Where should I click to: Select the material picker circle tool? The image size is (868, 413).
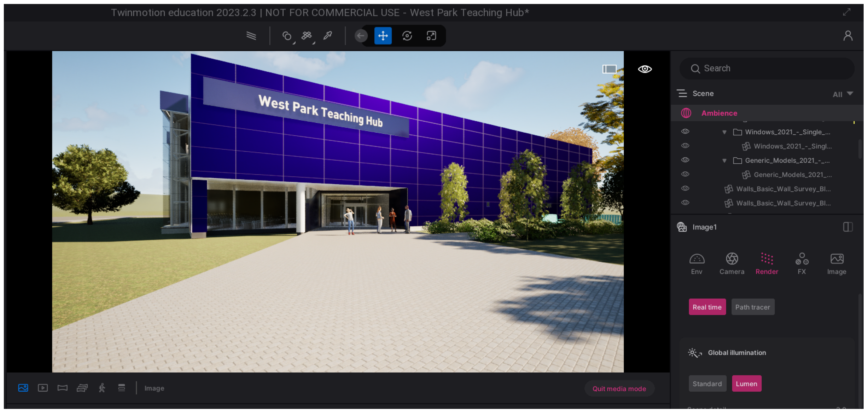coord(287,36)
